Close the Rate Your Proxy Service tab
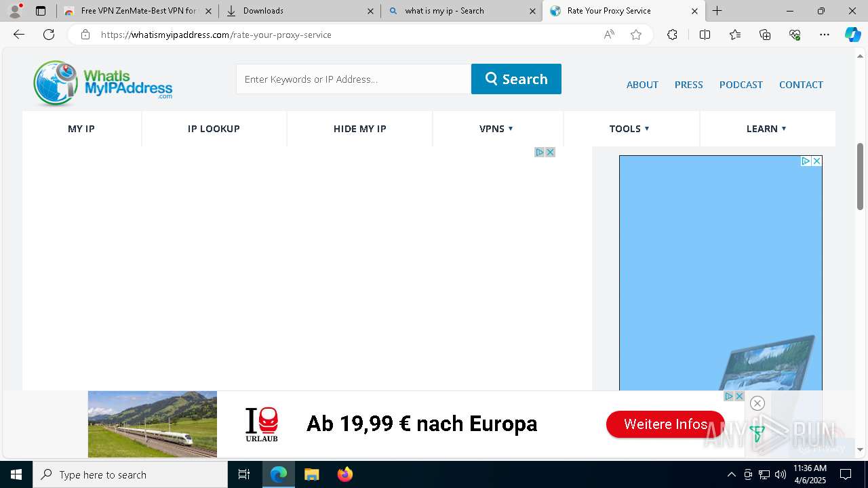Image resolution: width=868 pixels, height=488 pixels. (x=694, y=11)
